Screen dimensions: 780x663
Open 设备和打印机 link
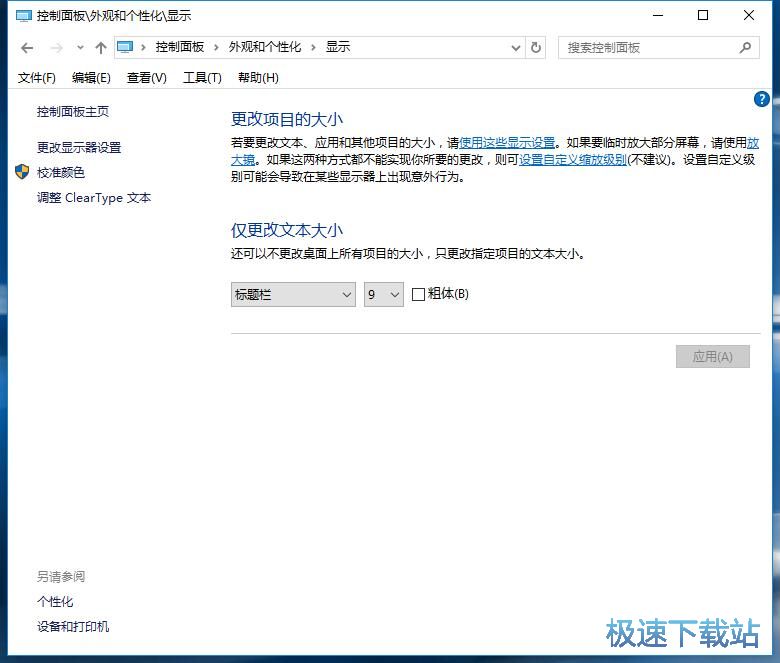[x=73, y=627]
